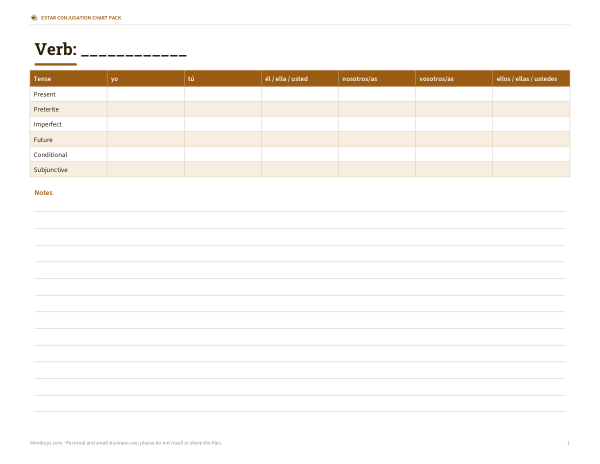Select the 'Future' row label
Viewport: 600px width, 464px height.
click(x=43, y=140)
